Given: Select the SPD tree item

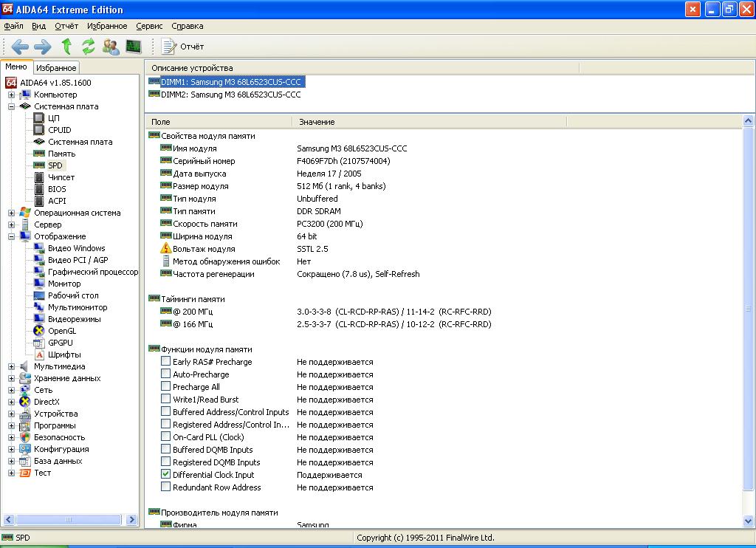Looking at the screenshot, I should [x=55, y=165].
